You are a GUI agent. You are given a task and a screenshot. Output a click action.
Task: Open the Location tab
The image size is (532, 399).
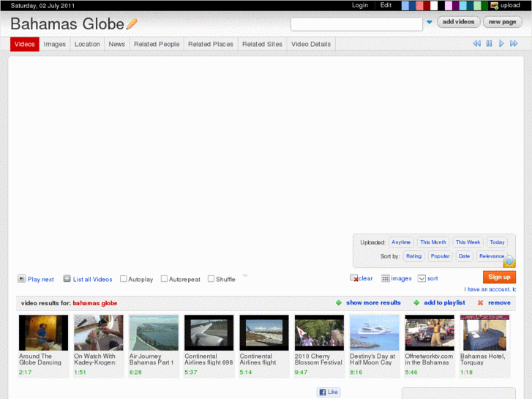(x=87, y=44)
